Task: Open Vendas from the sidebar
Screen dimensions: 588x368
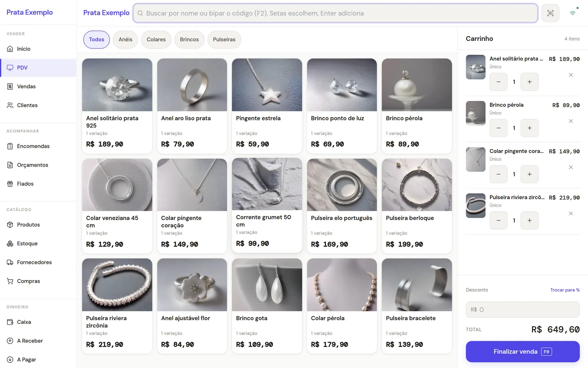Action: coord(38,86)
